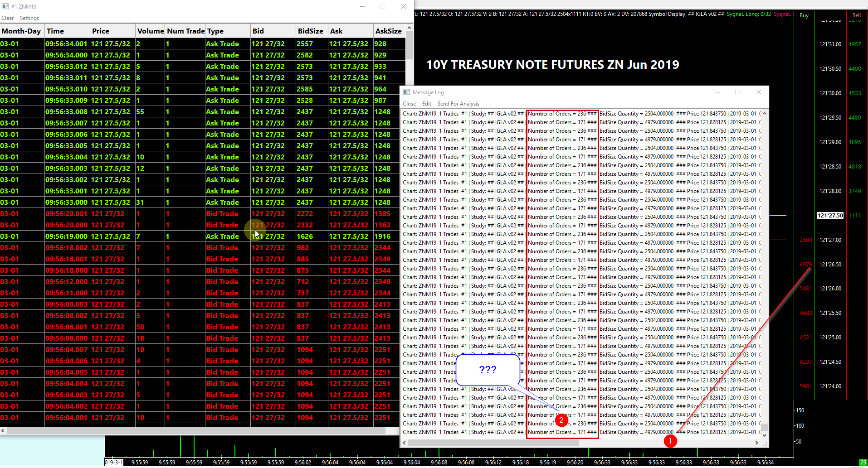The image size is (868, 468).
Task: Click the Time column header
Action: click(67, 31)
